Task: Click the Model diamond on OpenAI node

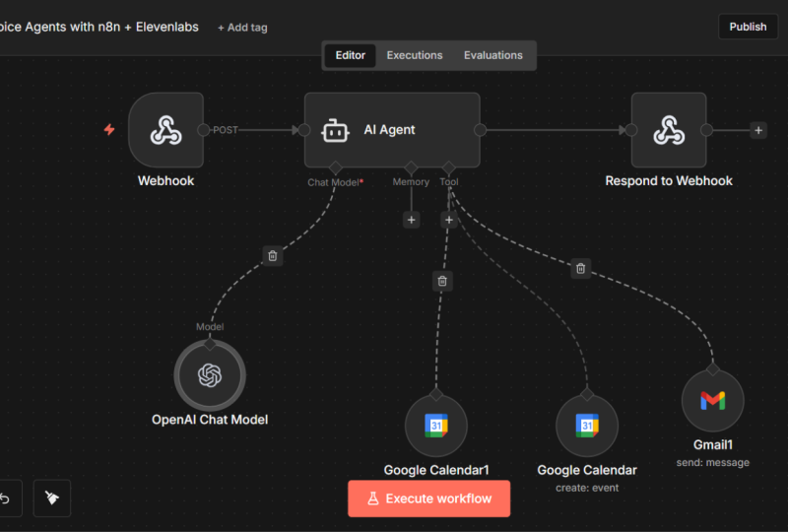Action: [210, 345]
